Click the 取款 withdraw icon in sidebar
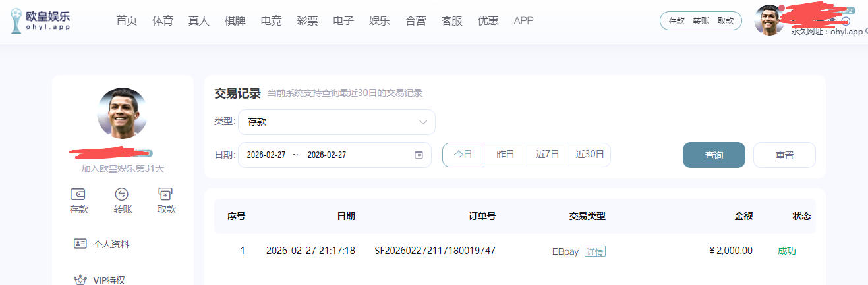The image size is (868, 285). [166, 194]
